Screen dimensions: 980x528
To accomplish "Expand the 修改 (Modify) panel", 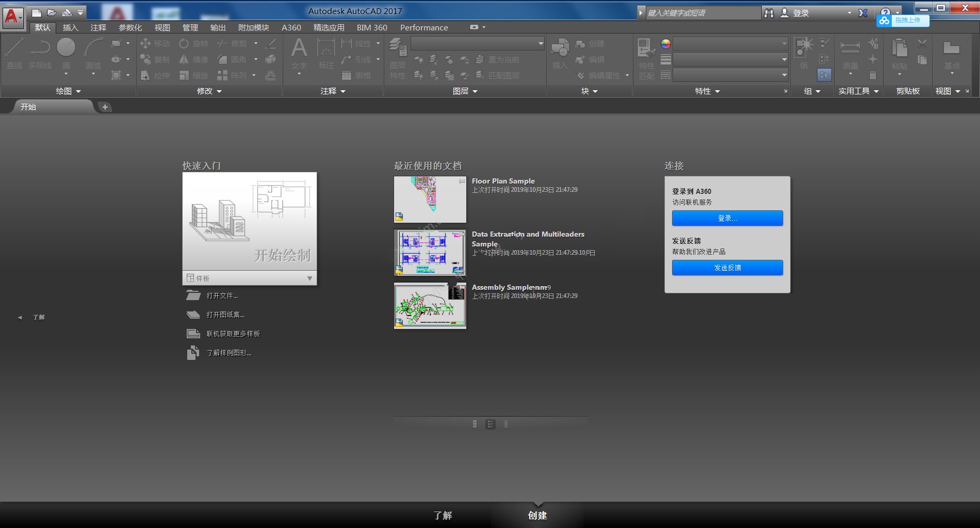I will pyautogui.click(x=209, y=91).
